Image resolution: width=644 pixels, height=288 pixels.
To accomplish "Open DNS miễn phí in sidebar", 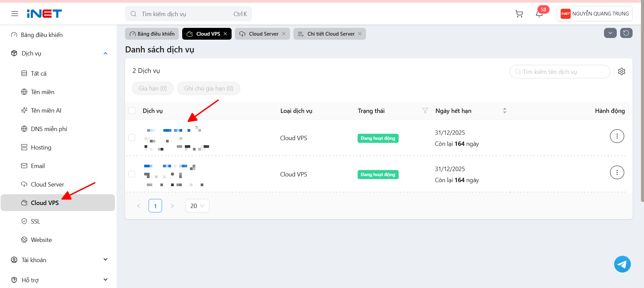I will click(x=58, y=129).
